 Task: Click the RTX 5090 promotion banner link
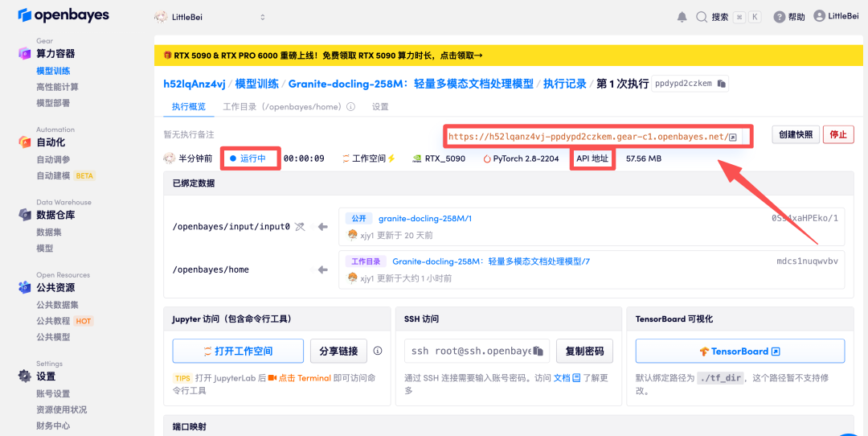click(x=323, y=56)
